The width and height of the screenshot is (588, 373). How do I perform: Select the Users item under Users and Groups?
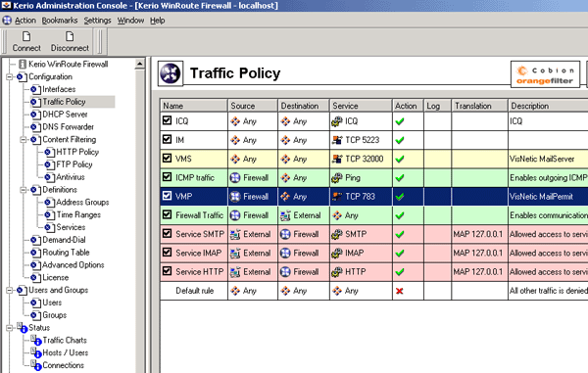pyautogui.click(x=52, y=303)
